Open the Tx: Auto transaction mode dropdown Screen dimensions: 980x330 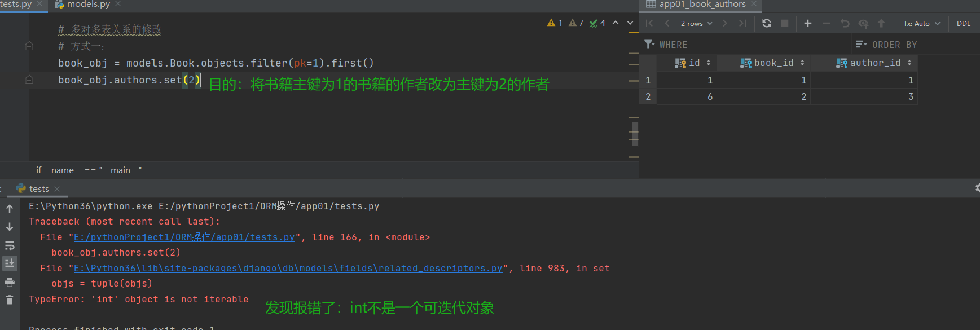[x=921, y=23]
